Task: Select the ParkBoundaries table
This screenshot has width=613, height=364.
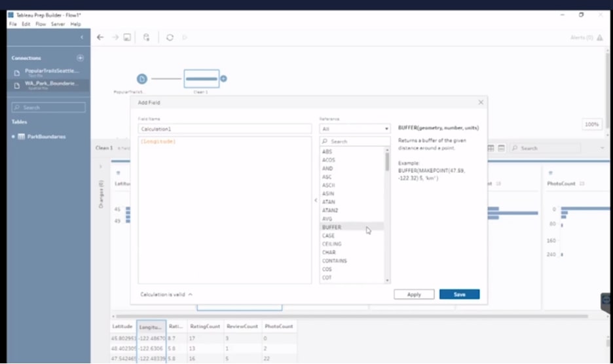Action: point(46,136)
